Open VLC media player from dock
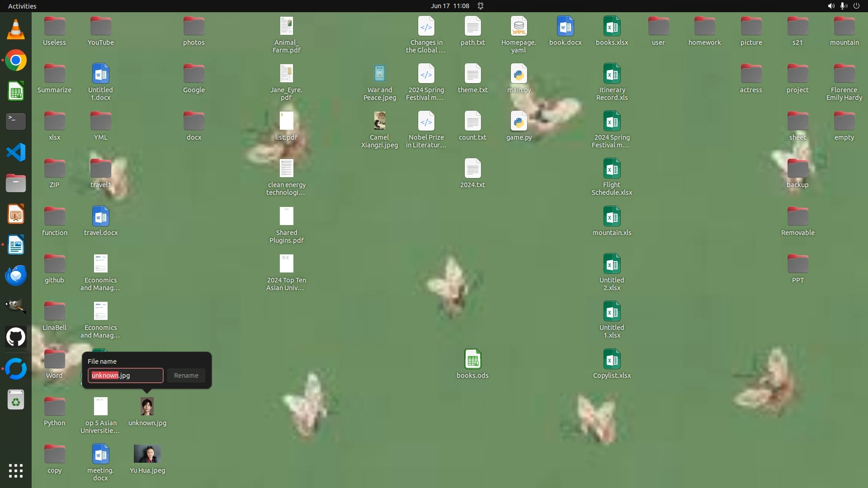The height and width of the screenshot is (488, 868). (16, 30)
